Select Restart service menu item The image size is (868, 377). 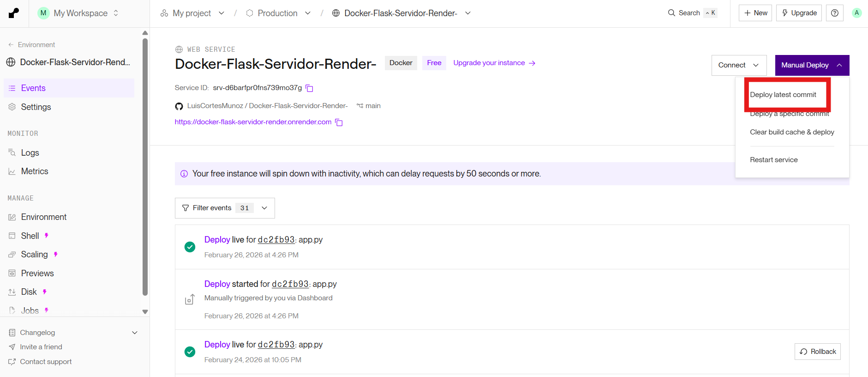tap(774, 160)
